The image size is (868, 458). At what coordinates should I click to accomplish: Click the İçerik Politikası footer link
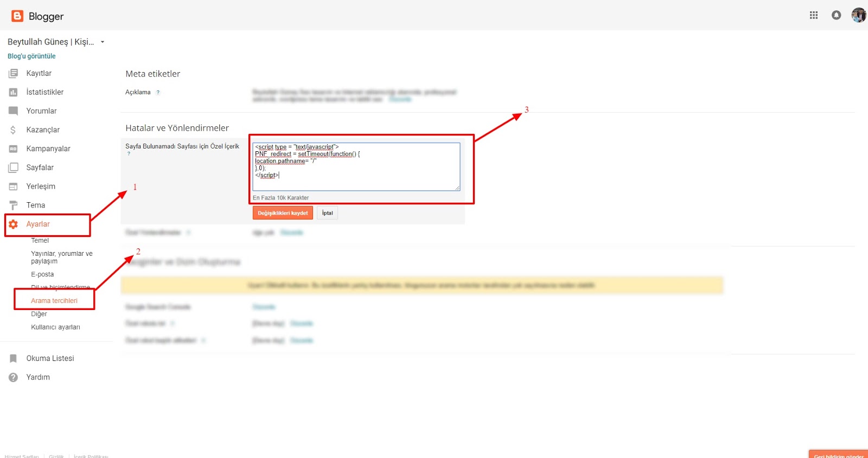pos(91,456)
